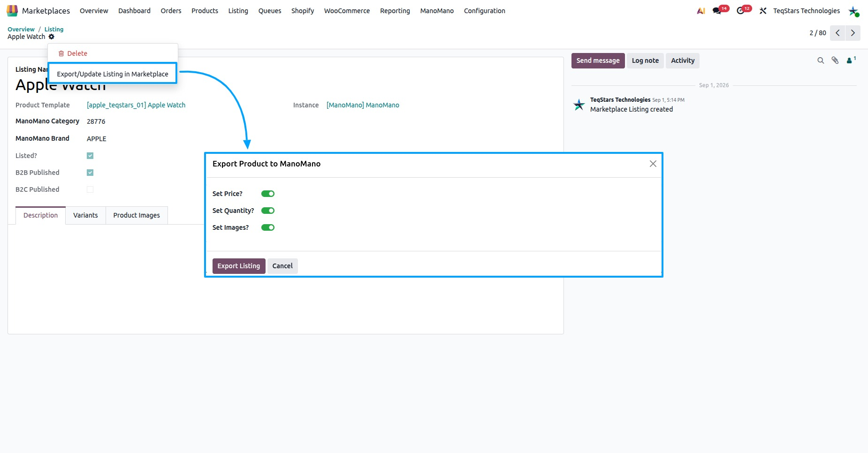This screenshot has height=453, width=868.
Task: Click the Log note button
Action: (x=645, y=60)
